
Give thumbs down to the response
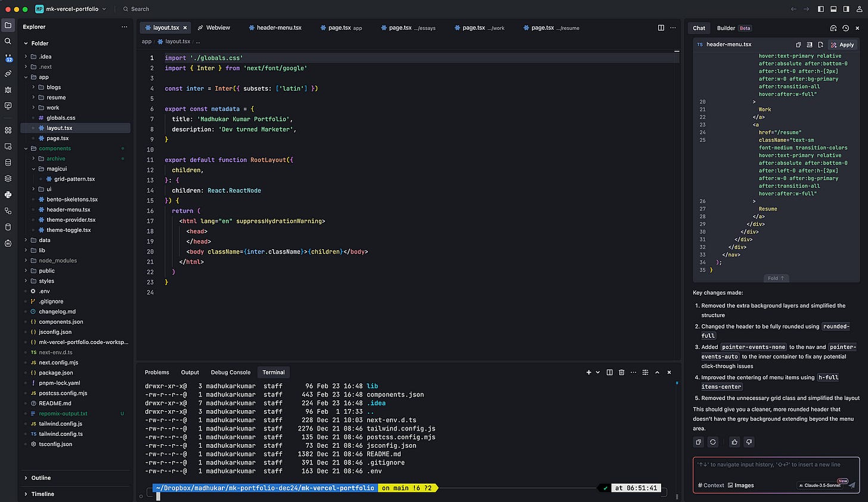click(x=749, y=442)
